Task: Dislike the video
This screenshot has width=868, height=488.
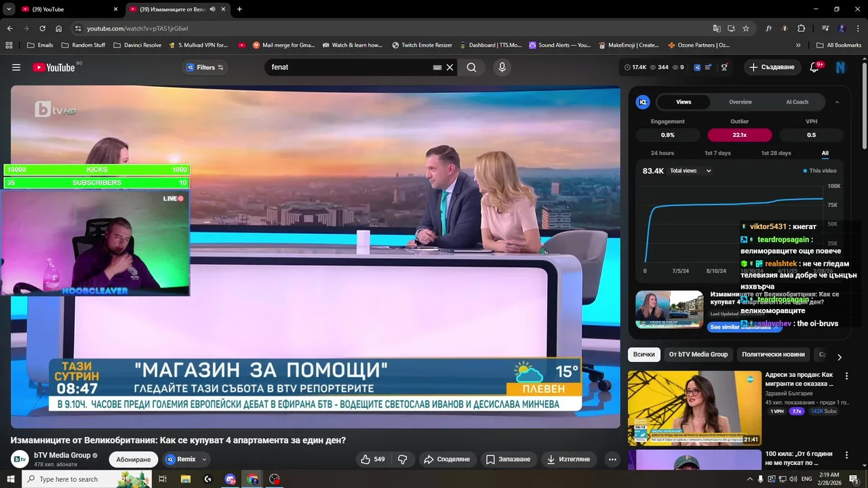Action: 402,459
